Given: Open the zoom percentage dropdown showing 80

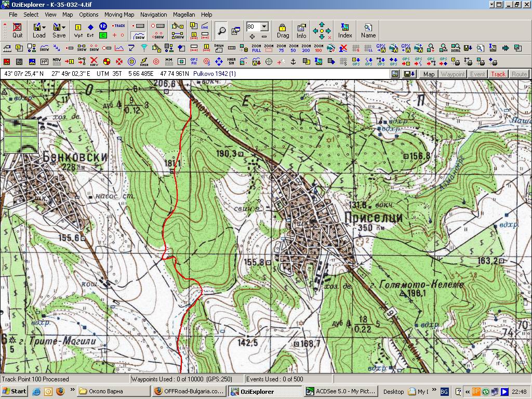Looking at the screenshot, I should pyautogui.click(x=264, y=26).
